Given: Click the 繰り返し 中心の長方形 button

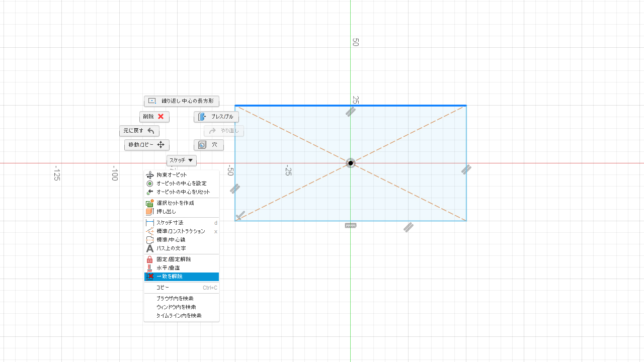Looking at the screenshot, I should pyautogui.click(x=182, y=101).
